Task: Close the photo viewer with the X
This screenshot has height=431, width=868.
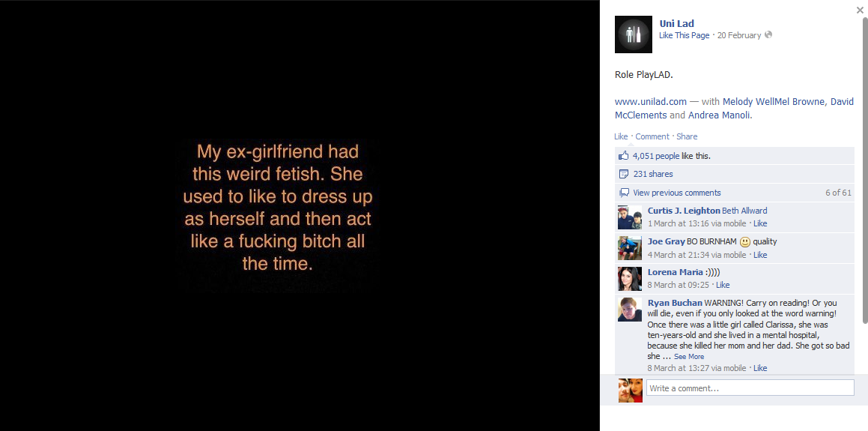Action: pyautogui.click(x=860, y=10)
